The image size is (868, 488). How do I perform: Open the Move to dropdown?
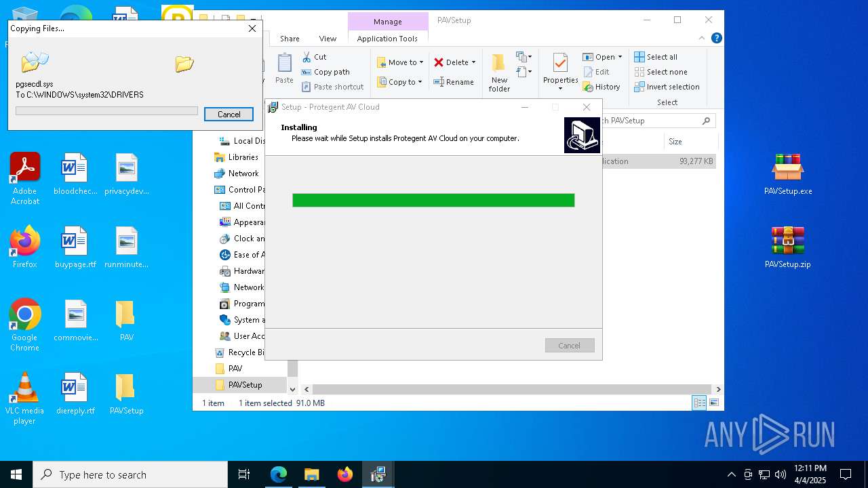tap(400, 62)
